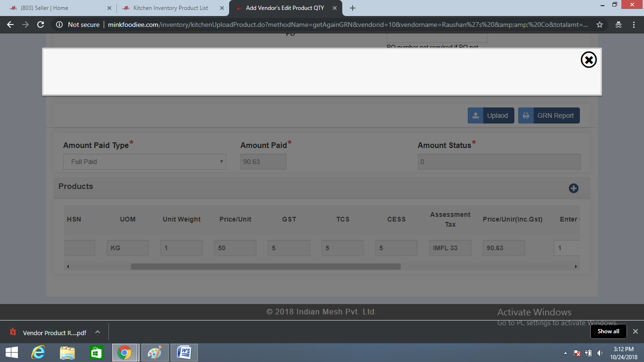Select Add Vendor's Edit Product QTY tab
The image size is (644, 362).
tap(285, 8)
